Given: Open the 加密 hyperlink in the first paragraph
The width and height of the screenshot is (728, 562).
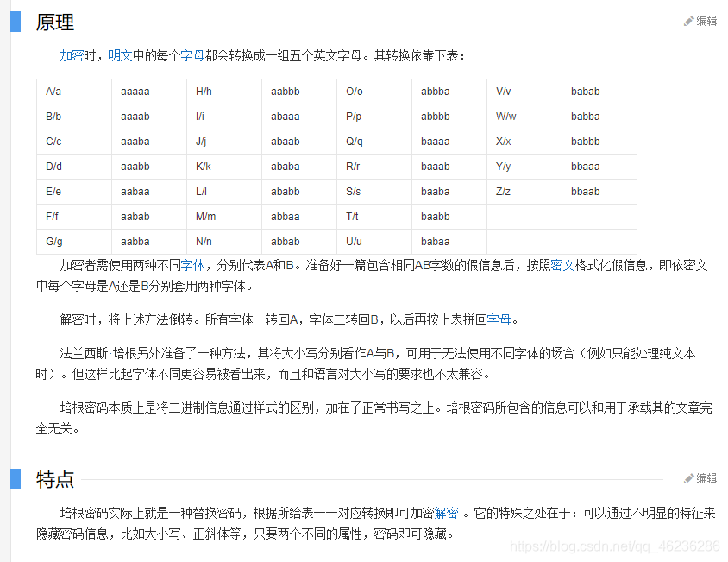Looking at the screenshot, I should (x=72, y=56).
